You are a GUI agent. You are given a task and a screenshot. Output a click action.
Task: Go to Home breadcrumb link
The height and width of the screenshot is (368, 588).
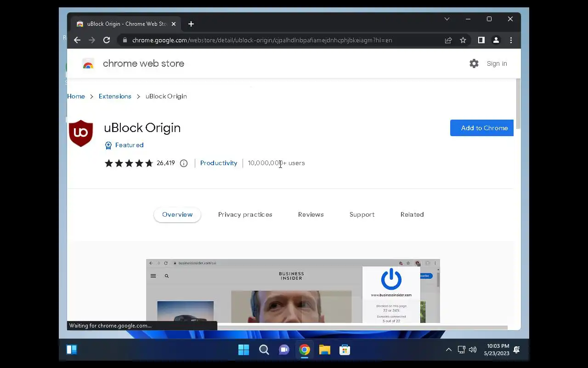[x=76, y=96]
